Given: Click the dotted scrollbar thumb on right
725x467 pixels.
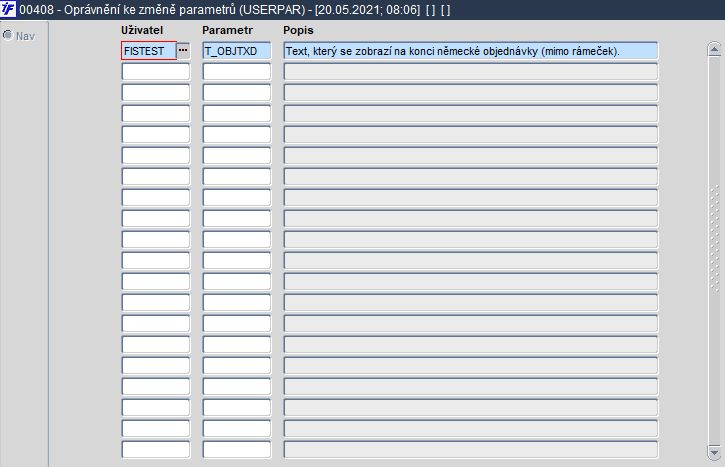Looking at the screenshot, I should (x=714, y=238).
